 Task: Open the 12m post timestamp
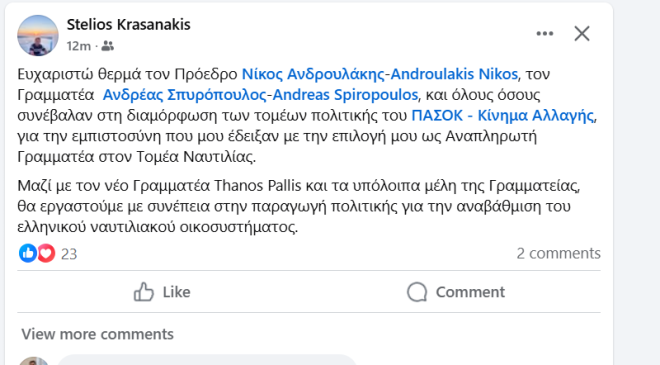(x=79, y=46)
